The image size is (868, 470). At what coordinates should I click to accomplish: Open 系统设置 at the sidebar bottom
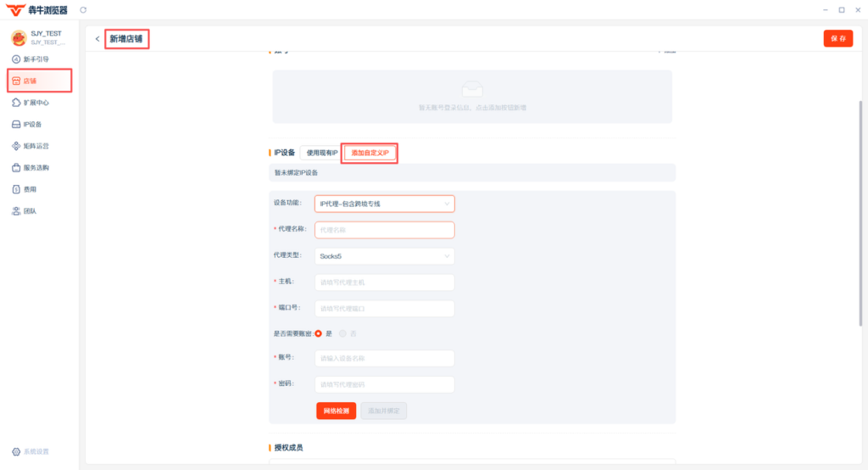click(31, 451)
